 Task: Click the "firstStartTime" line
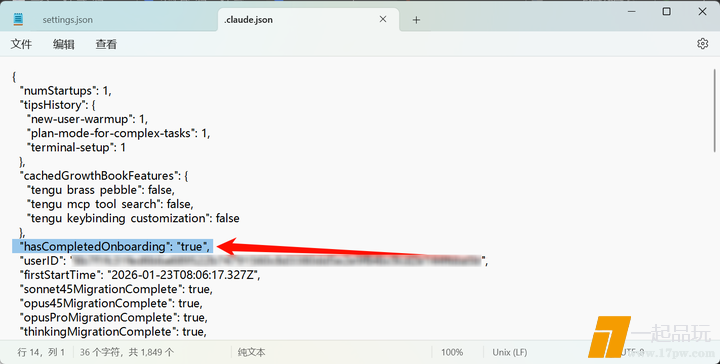click(140, 275)
